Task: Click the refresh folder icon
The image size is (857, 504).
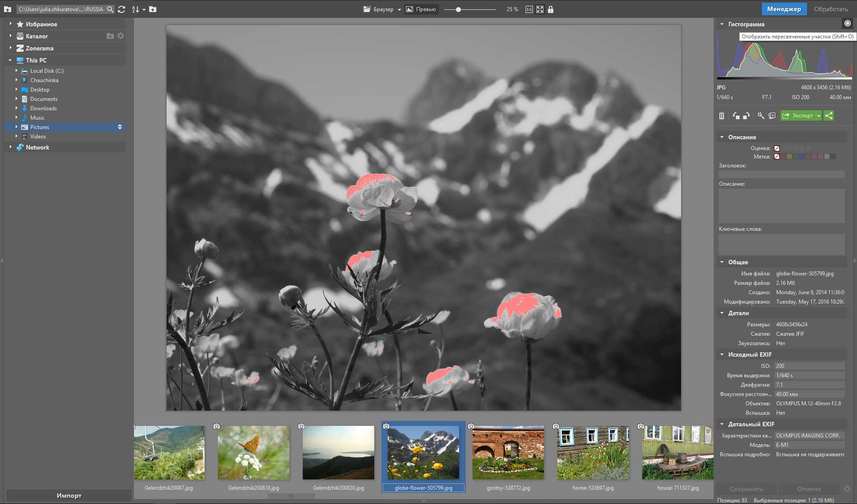Action: tap(121, 9)
